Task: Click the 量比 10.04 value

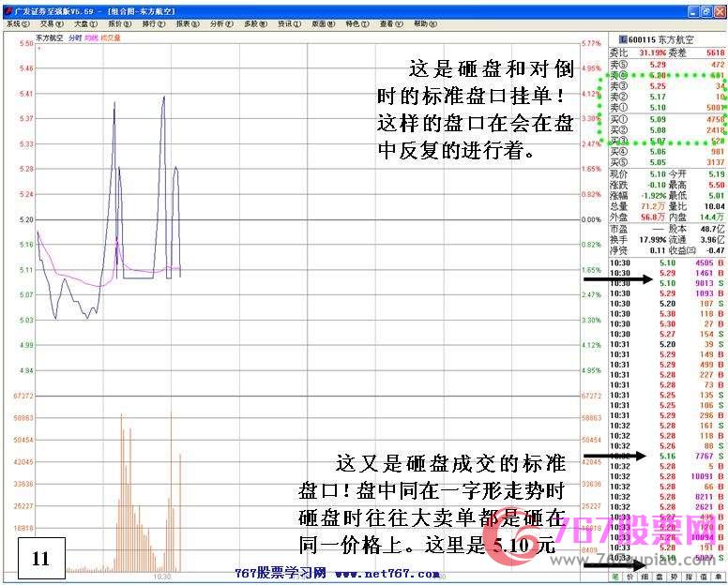Action: point(714,206)
